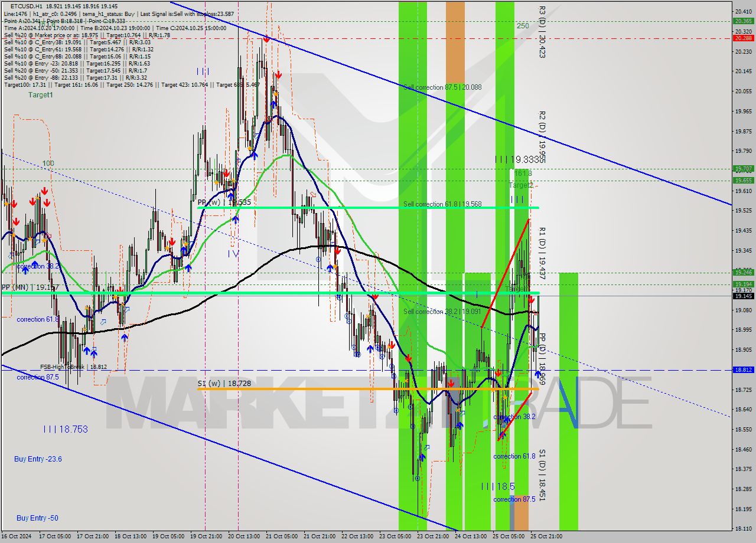
Task: Select the 'Buy Entry -23.6' label
Action: coord(38,459)
